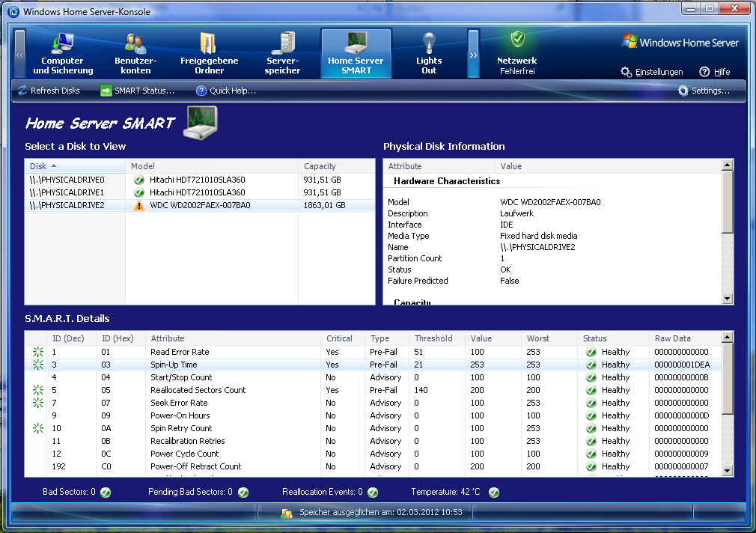Click the Healthy status icon for Read Error Rate

coord(591,352)
